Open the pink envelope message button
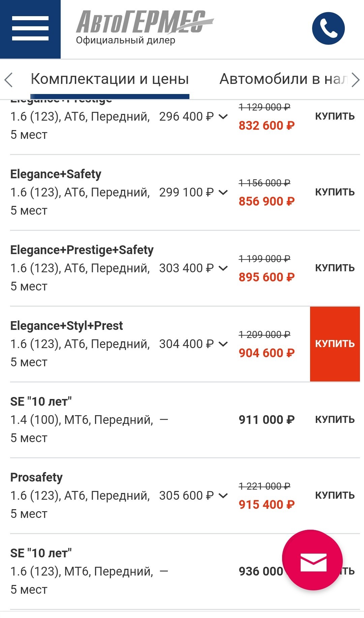This screenshot has height=618, width=364. tap(313, 560)
